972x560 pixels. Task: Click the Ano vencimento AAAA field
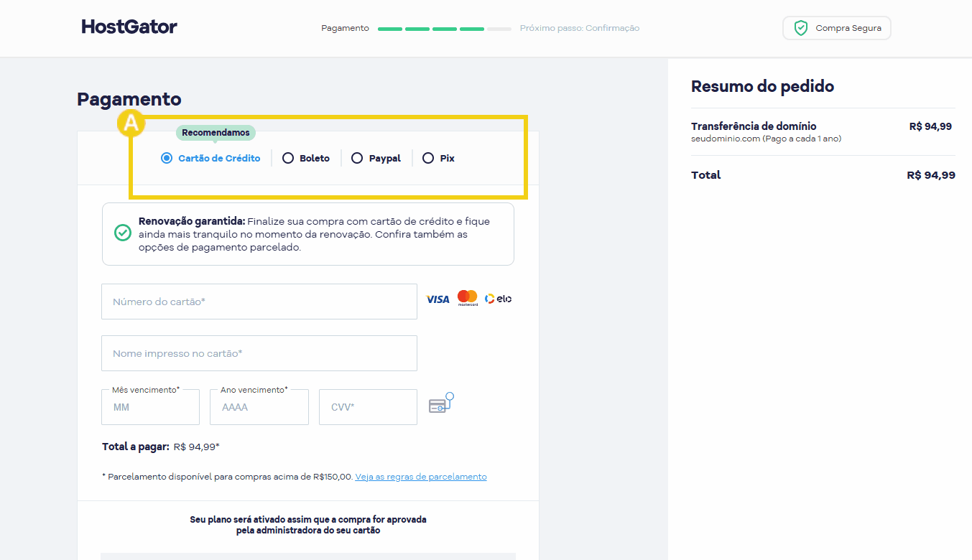(259, 407)
